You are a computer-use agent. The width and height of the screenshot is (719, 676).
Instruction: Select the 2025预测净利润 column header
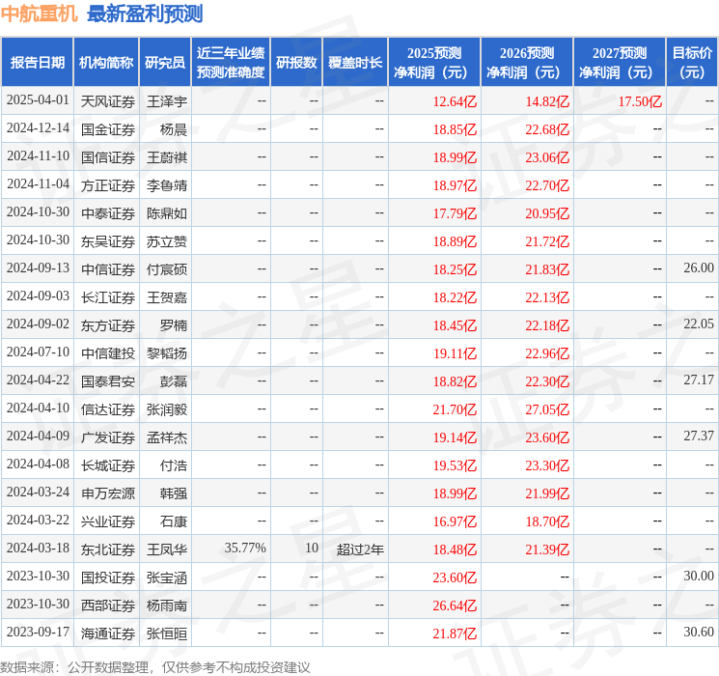(434, 62)
